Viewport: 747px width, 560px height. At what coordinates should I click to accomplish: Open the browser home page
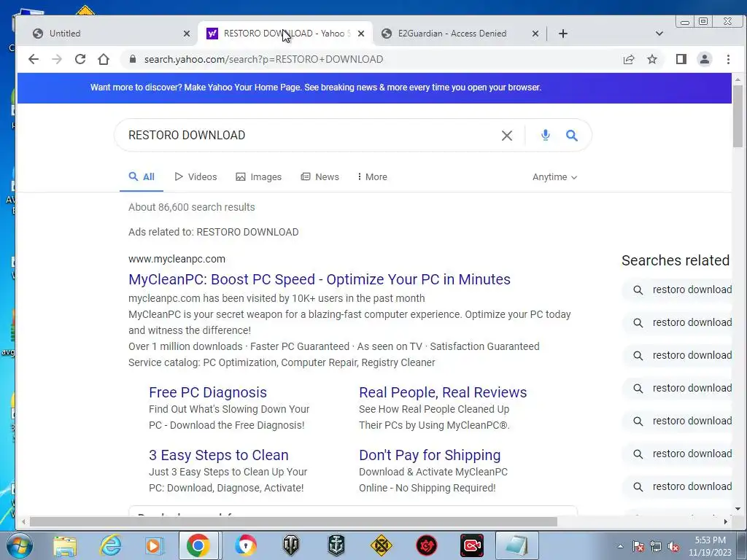click(104, 59)
